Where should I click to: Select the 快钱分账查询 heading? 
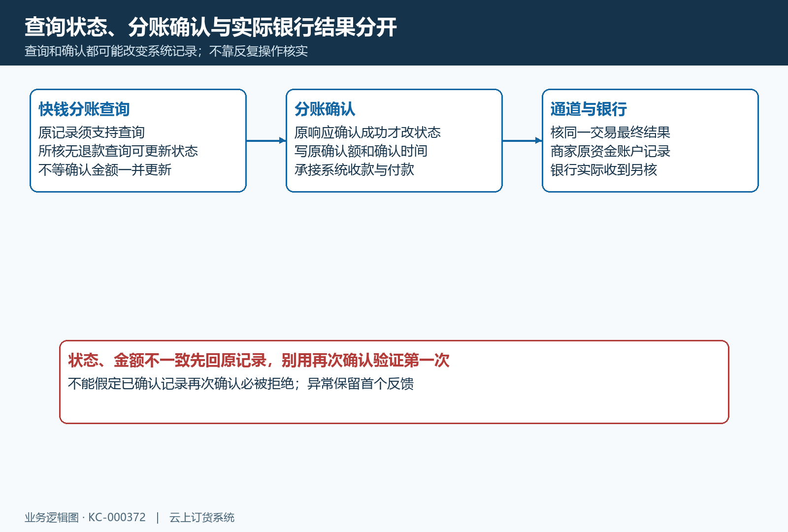coord(84,109)
